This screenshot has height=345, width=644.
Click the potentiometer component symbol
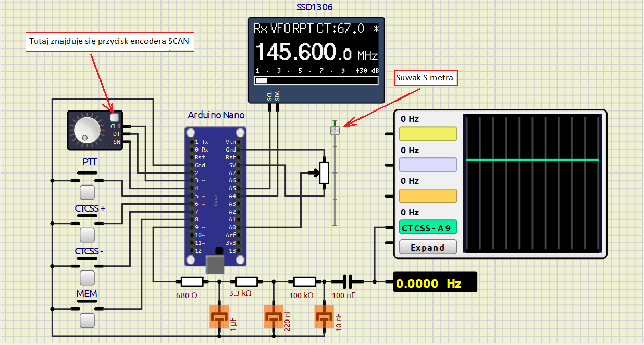coord(324,173)
